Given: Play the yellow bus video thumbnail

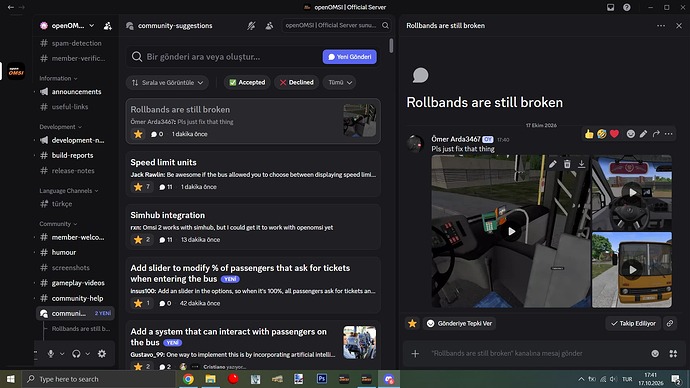Looking at the screenshot, I should pos(632,269).
